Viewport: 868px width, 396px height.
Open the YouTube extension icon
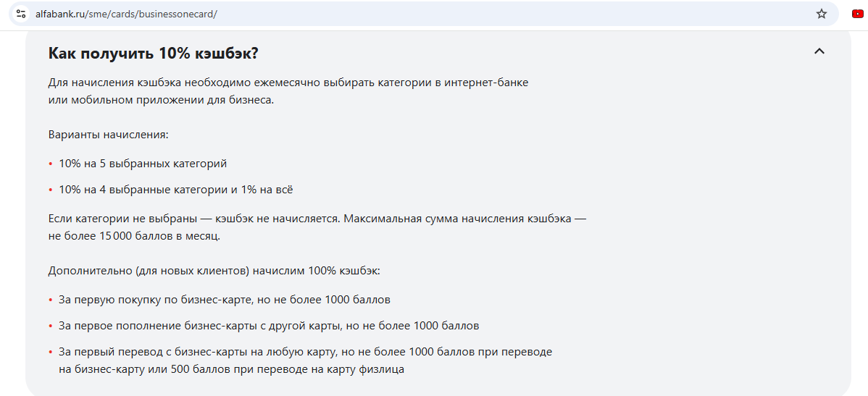(857, 14)
